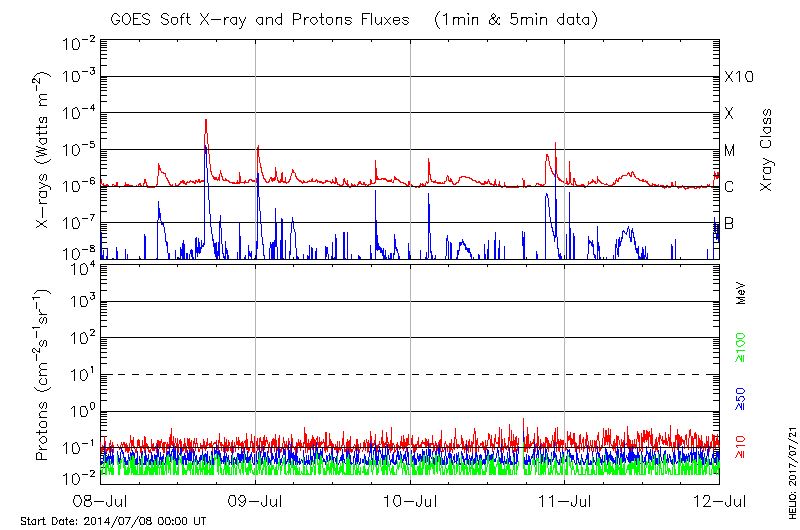The height and width of the screenshot is (530, 800).
Task: Click the 'Start Date: 2014/07/08' text
Action: [113, 521]
